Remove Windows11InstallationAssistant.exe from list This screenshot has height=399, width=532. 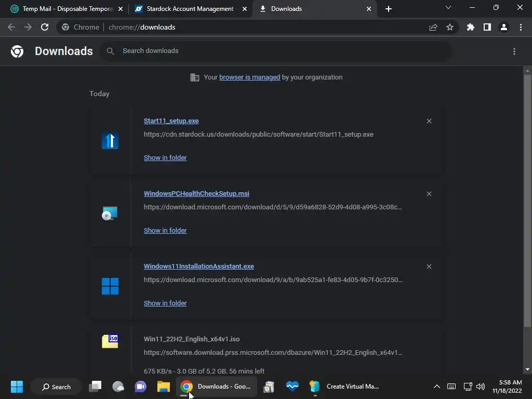pos(429,267)
